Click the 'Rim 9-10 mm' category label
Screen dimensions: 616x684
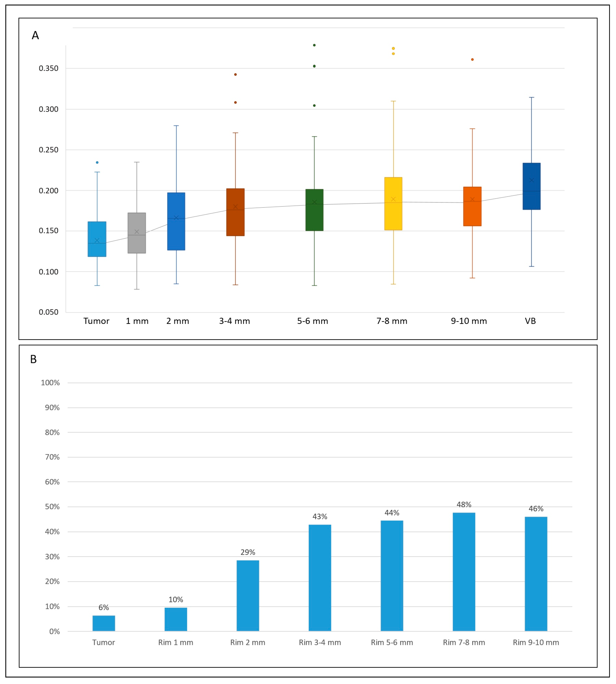point(536,642)
